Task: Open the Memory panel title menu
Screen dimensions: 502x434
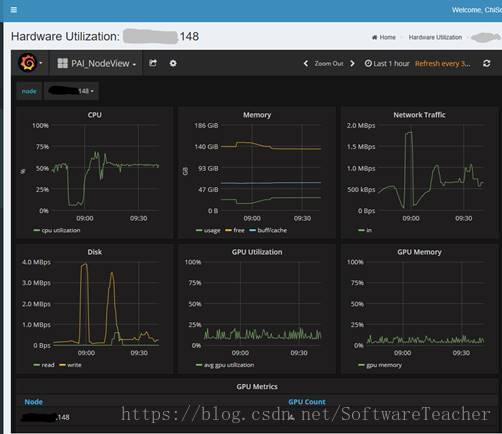Action: 257,115
